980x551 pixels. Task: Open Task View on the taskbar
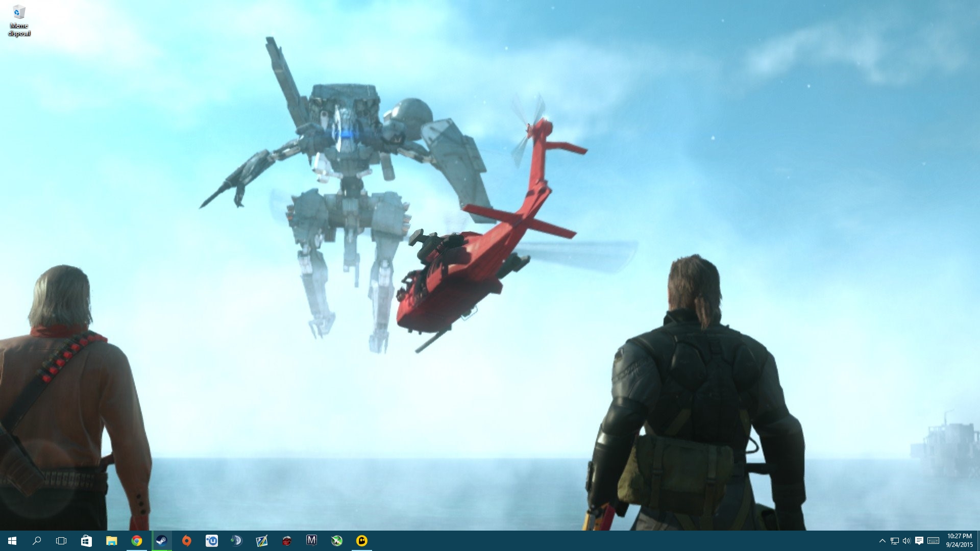[61, 541]
